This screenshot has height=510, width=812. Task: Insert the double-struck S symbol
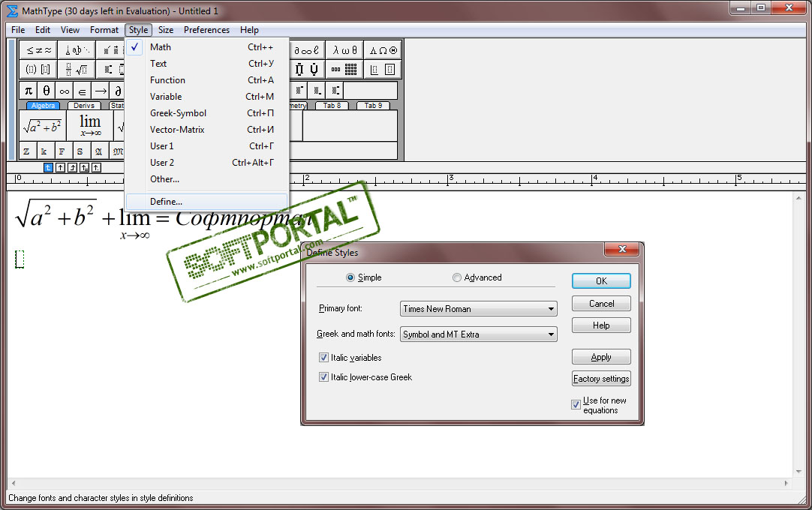click(x=80, y=151)
